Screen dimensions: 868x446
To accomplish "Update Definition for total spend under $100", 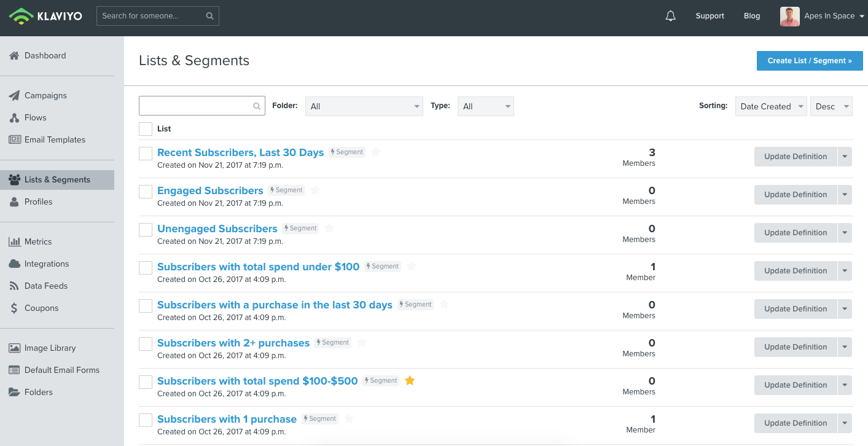I will [x=796, y=271].
